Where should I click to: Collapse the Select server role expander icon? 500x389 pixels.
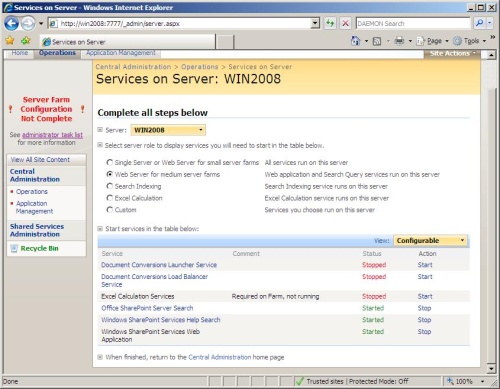point(100,145)
